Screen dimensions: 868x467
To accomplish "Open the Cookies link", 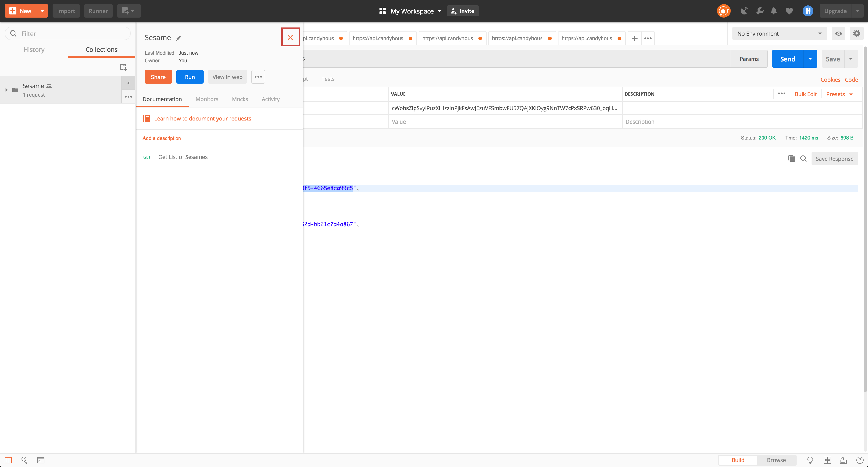I will point(830,80).
